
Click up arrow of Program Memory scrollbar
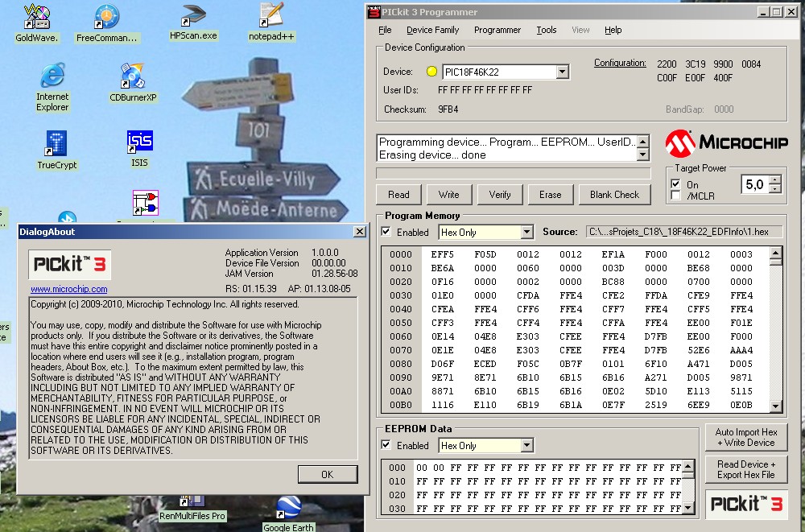[775, 253]
